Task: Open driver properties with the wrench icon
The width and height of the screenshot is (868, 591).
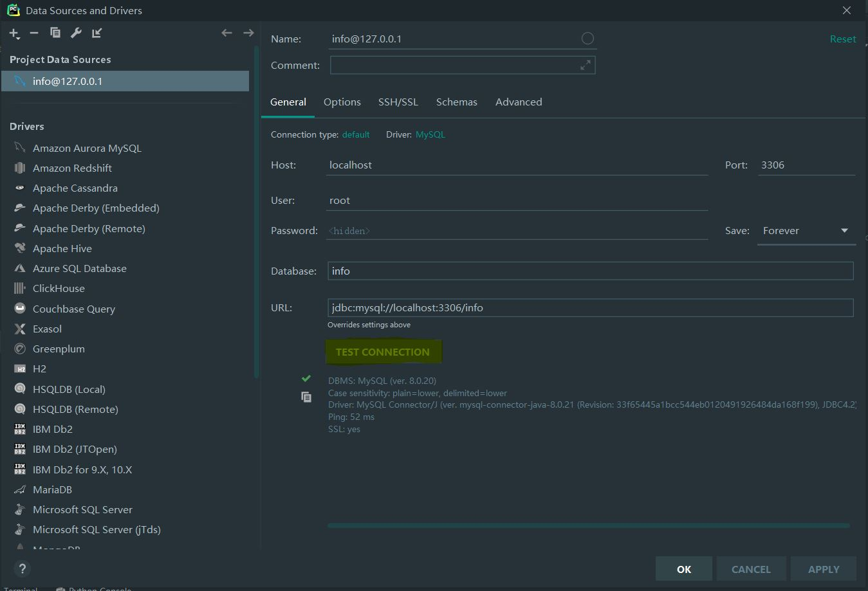Action: pyautogui.click(x=76, y=33)
